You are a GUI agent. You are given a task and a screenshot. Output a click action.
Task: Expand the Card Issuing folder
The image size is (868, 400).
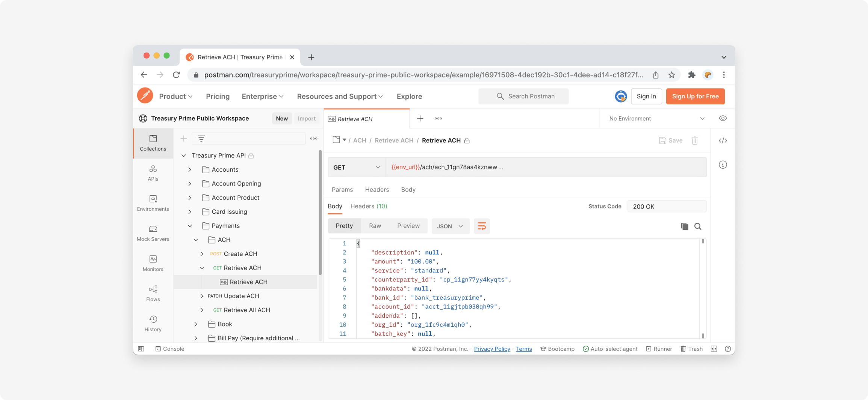pyautogui.click(x=190, y=211)
